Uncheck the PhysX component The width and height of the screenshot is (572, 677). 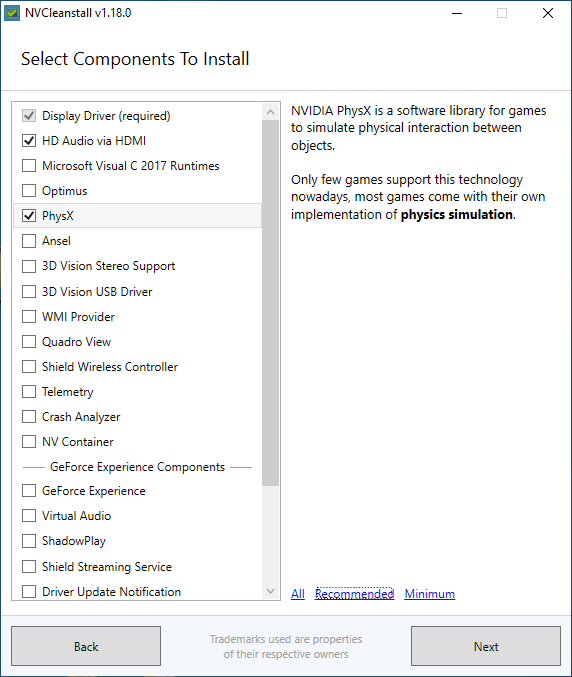(29, 216)
